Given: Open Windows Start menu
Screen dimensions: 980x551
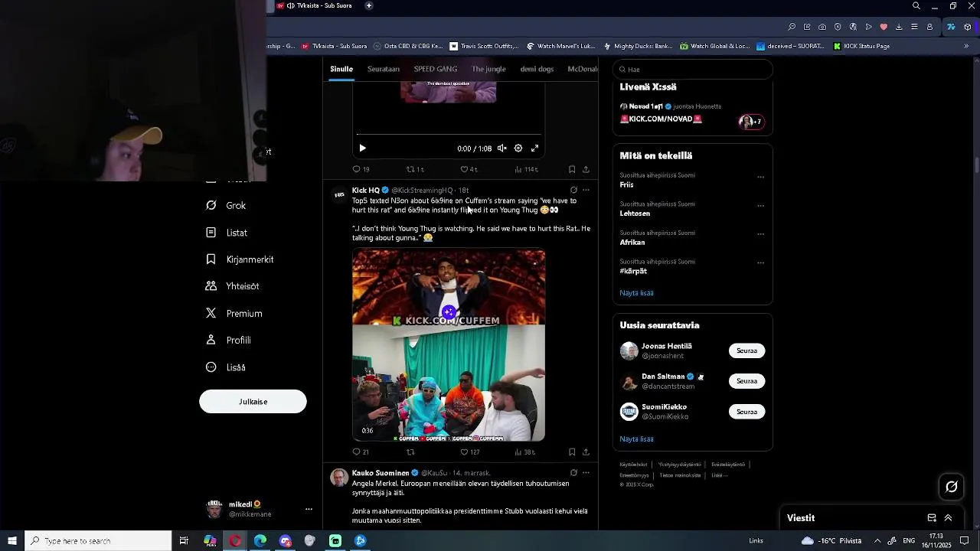Looking at the screenshot, I should (12, 541).
